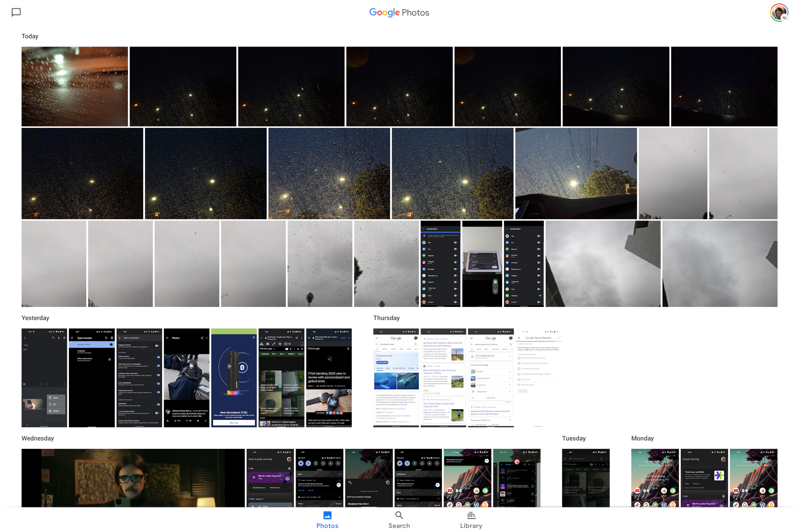Open the Fitbit 2020 year review screenshot
Image resolution: width=799 pixels, height=532 pixels.
point(329,378)
